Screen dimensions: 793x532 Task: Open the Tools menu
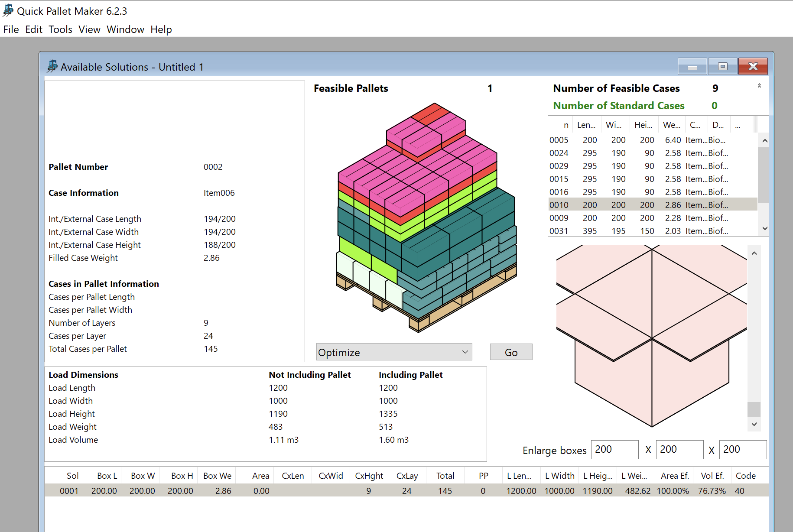point(60,29)
